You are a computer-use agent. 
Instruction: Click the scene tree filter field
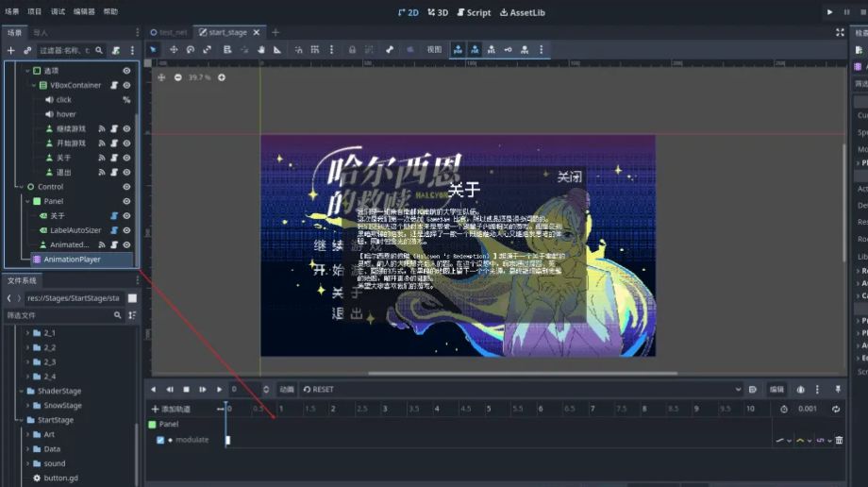tap(71, 50)
